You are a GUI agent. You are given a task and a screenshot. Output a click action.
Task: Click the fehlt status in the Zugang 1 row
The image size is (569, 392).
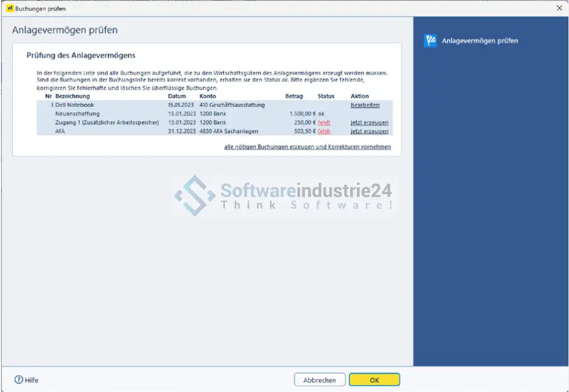pos(324,123)
